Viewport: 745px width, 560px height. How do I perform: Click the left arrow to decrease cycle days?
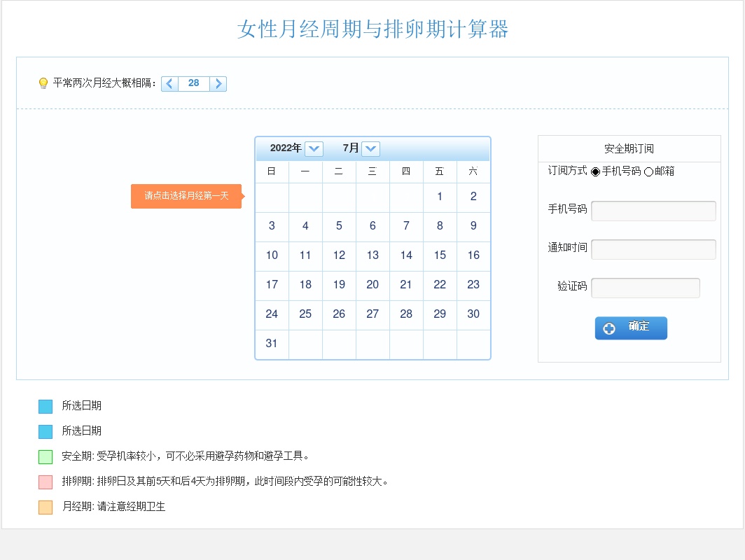click(169, 84)
